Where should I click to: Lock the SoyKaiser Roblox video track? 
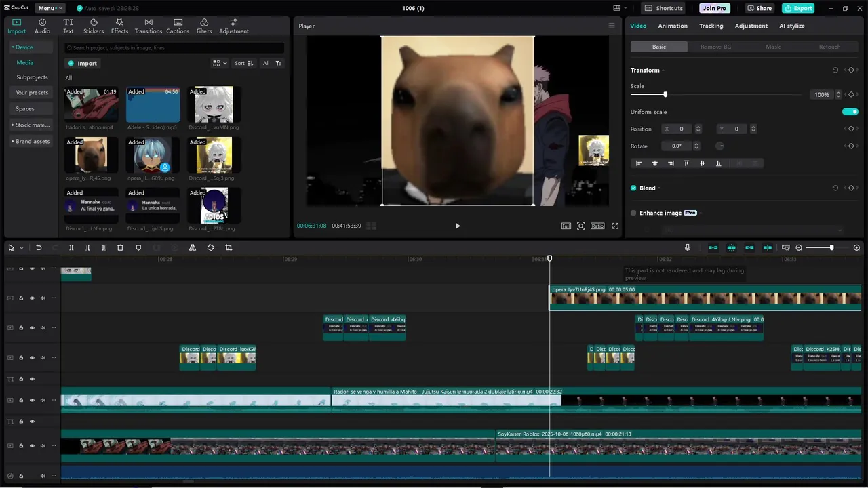pos(21,446)
